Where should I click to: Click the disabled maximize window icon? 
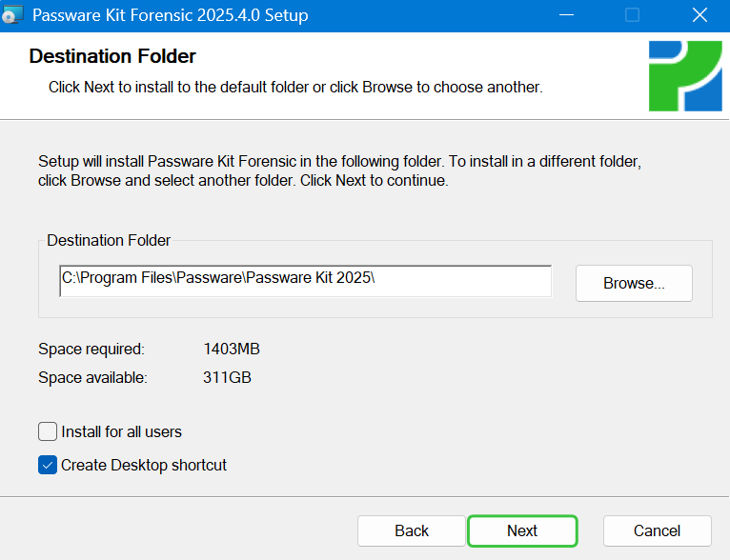[632, 15]
